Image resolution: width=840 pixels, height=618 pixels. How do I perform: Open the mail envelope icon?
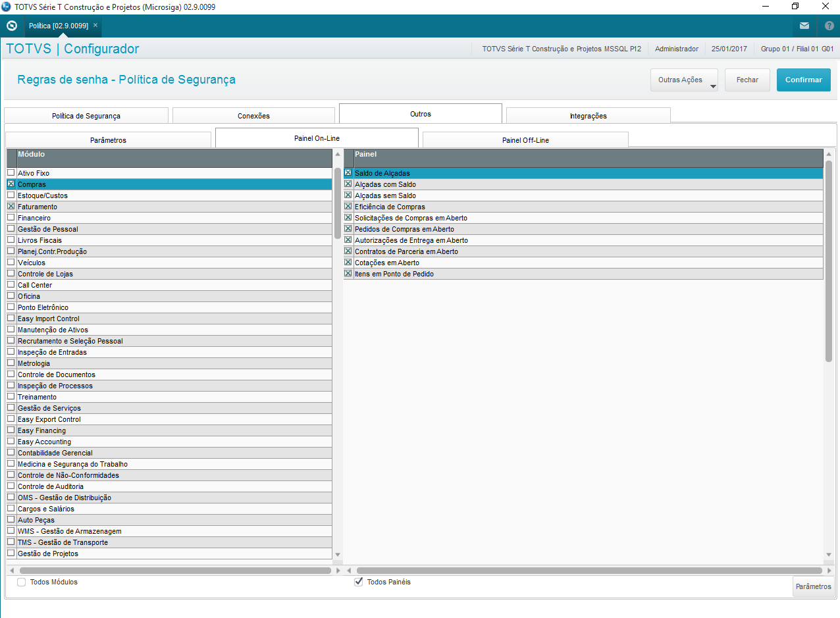pyautogui.click(x=804, y=26)
